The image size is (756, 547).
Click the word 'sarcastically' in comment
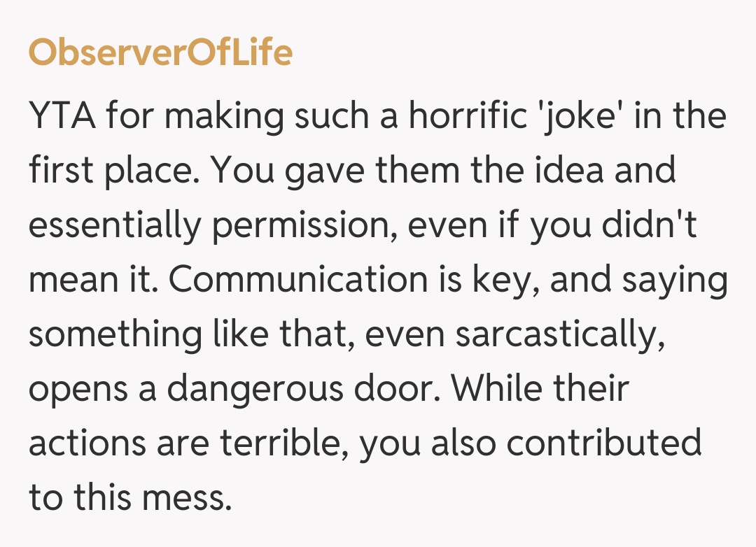(559, 334)
